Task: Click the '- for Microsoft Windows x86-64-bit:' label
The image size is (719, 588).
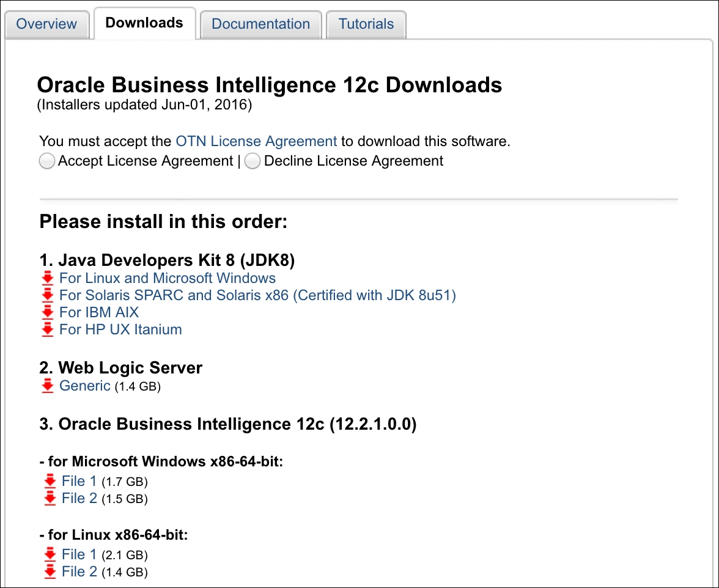Action: pyautogui.click(x=161, y=461)
